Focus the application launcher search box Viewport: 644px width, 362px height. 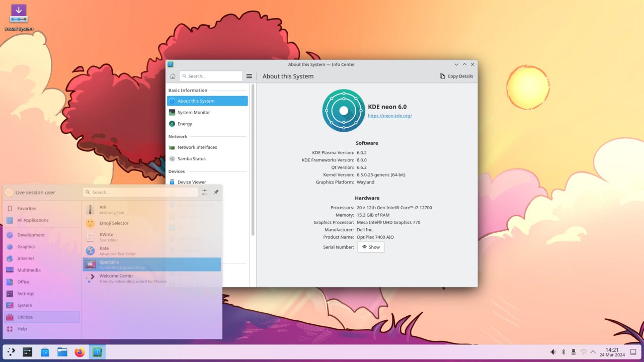[141, 192]
